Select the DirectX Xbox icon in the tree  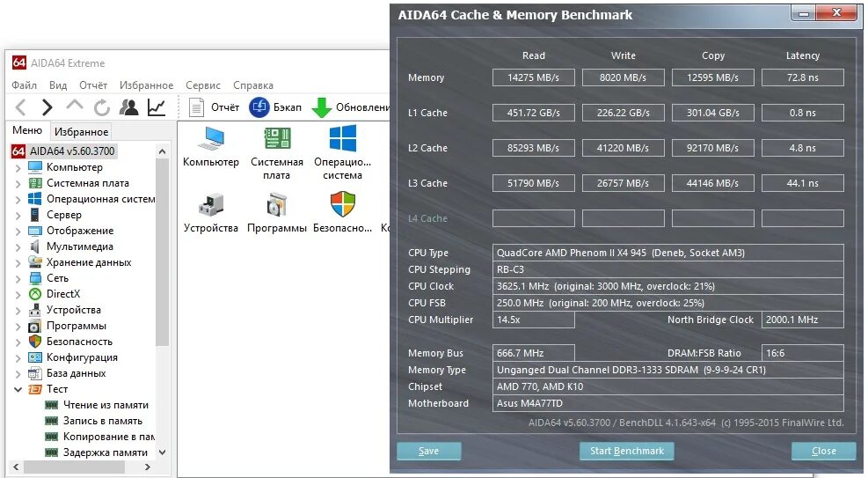35,294
